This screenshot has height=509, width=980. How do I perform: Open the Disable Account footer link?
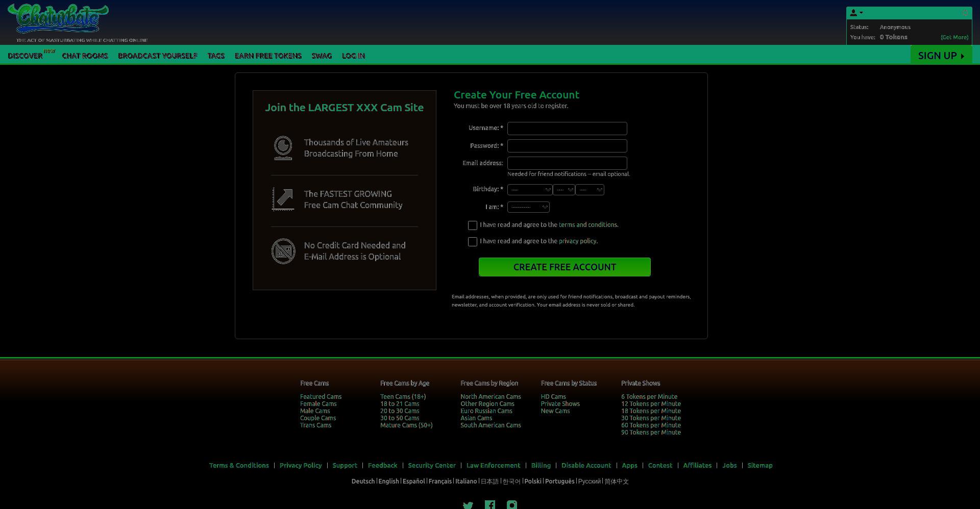pos(586,466)
